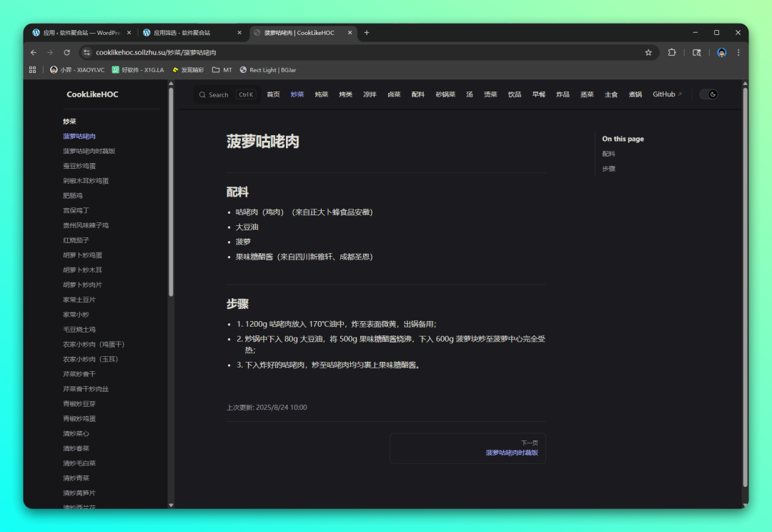
Task: Open the bookmarks apps grid icon
Action: click(x=32, y=70)
